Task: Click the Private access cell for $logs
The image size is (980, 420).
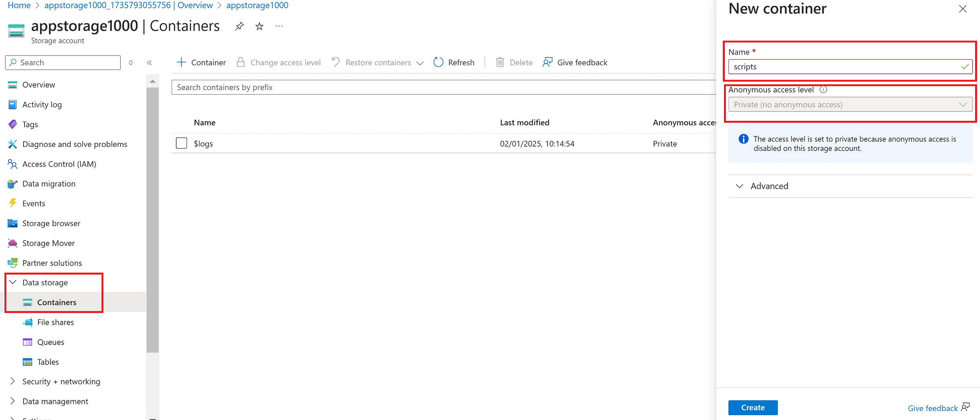Action: 665,144
